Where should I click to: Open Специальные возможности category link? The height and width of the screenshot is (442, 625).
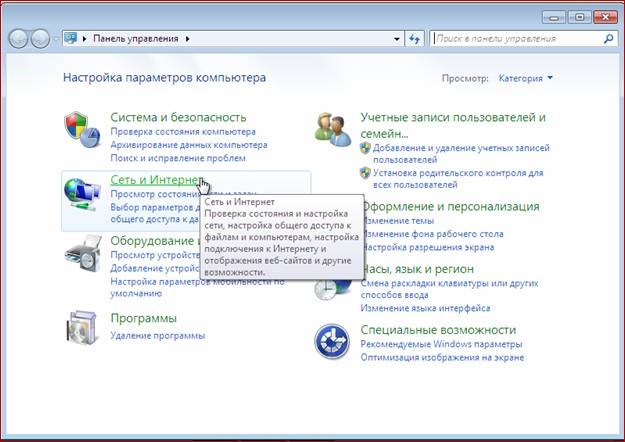point(438,330)
